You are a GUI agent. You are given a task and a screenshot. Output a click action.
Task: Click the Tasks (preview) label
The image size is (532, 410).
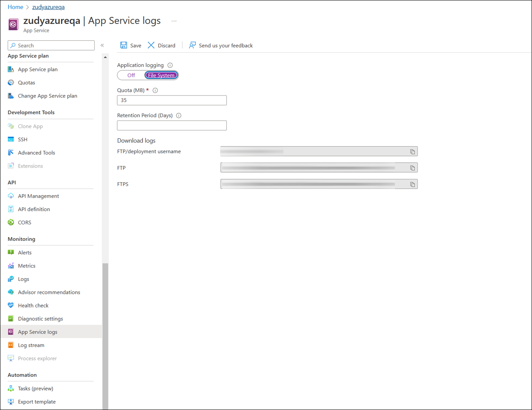35,389
